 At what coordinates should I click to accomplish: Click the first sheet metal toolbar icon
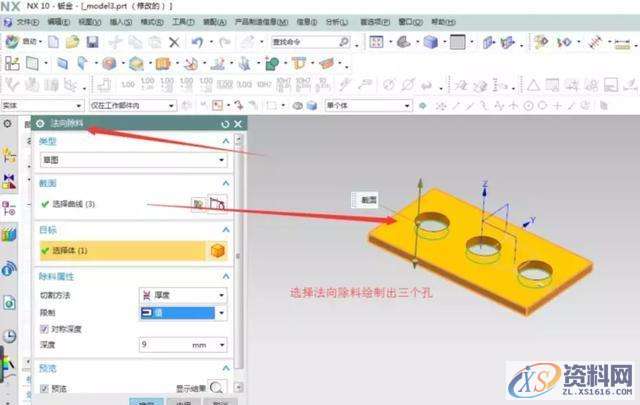point(12,64)
